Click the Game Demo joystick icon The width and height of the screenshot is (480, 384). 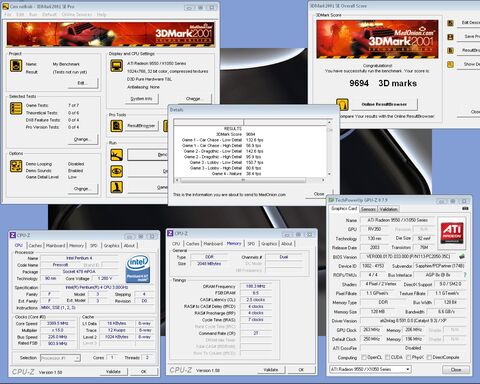116,187
